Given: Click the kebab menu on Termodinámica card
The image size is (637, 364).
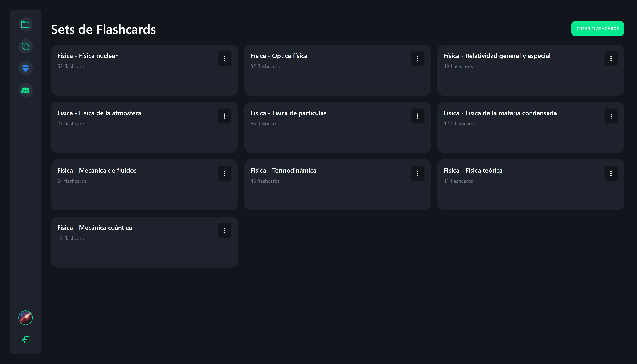Looking at the screenshot, I should click(x=418, y=173).
